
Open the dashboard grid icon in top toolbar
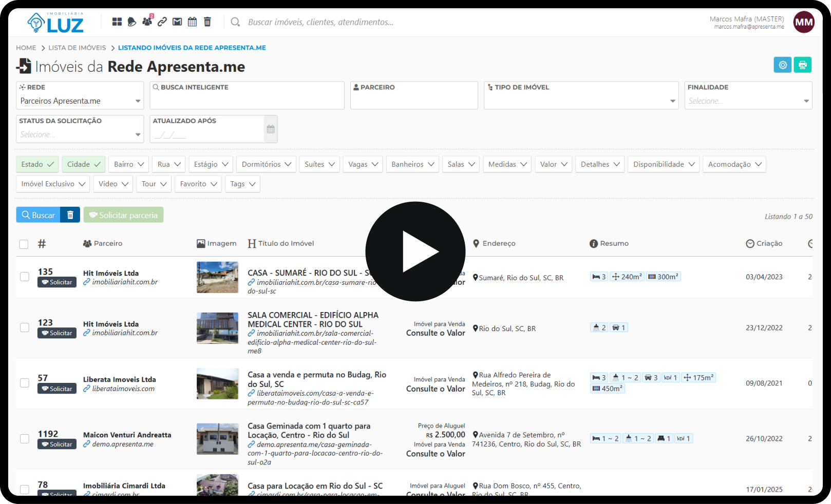point(117,22)
